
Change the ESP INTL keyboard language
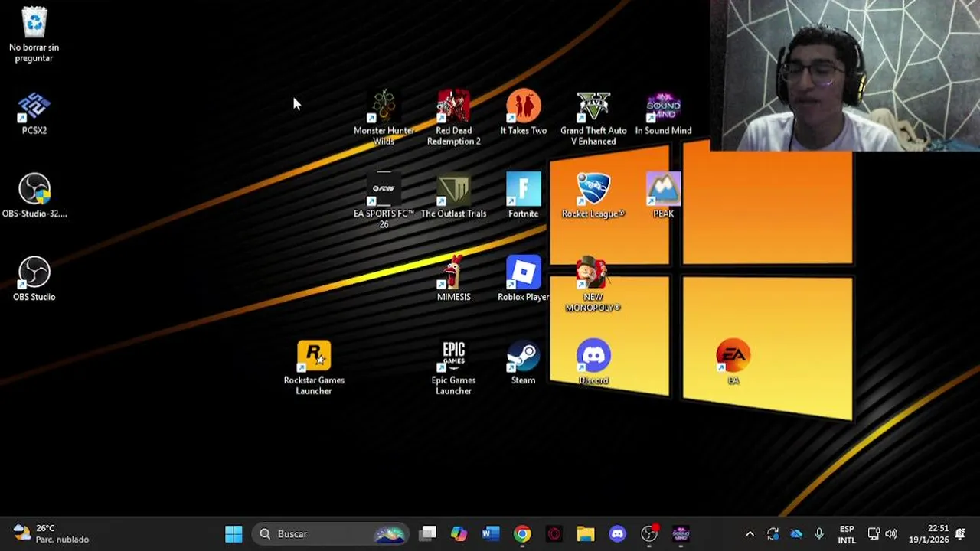pyautogui.click(x=847, y=533)
